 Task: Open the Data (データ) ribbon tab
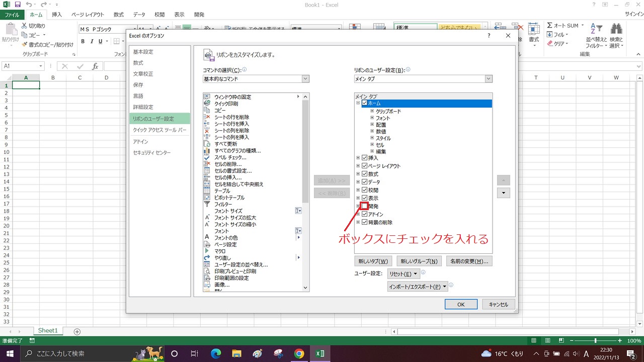click(139, 15)
